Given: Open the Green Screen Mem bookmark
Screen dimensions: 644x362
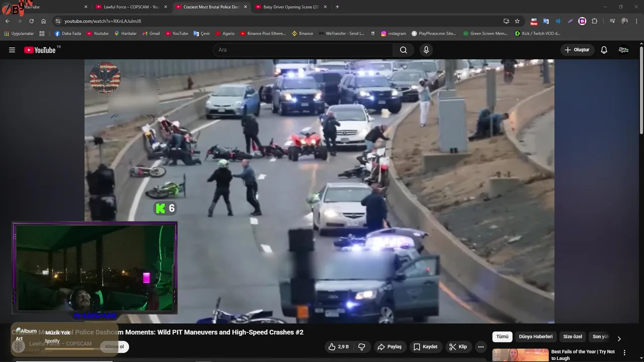Looking at the screenshot, I should [x=485, y=34].
